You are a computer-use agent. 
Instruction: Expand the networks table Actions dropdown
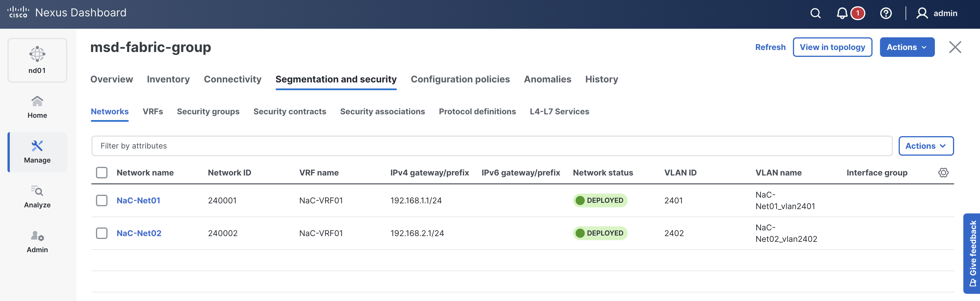tap(926, 146)
